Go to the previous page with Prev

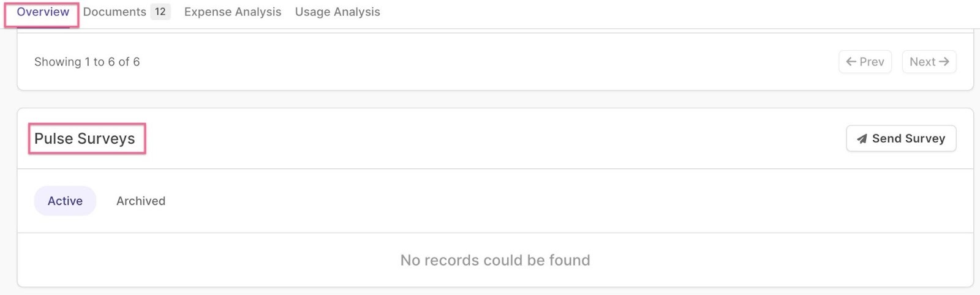click(865, 62)
